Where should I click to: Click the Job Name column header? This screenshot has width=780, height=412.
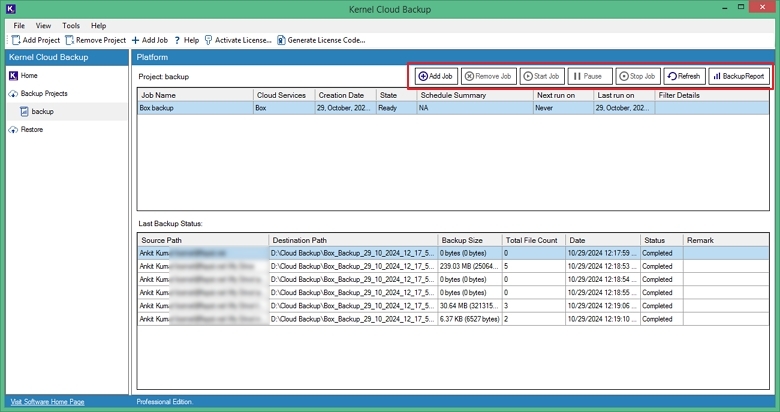pos(195,95)
